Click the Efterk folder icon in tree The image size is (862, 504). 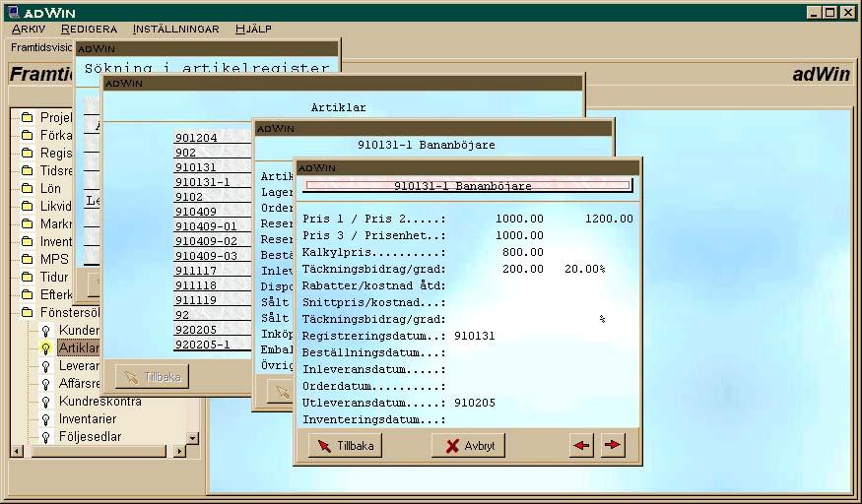click(27, 294)
